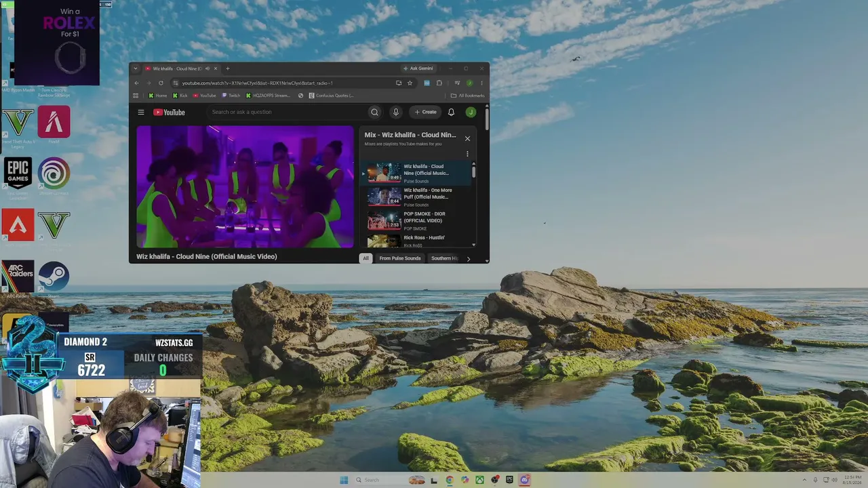
Task: Click the Chrome address bar URL
Action: click(x=257, y=83)
